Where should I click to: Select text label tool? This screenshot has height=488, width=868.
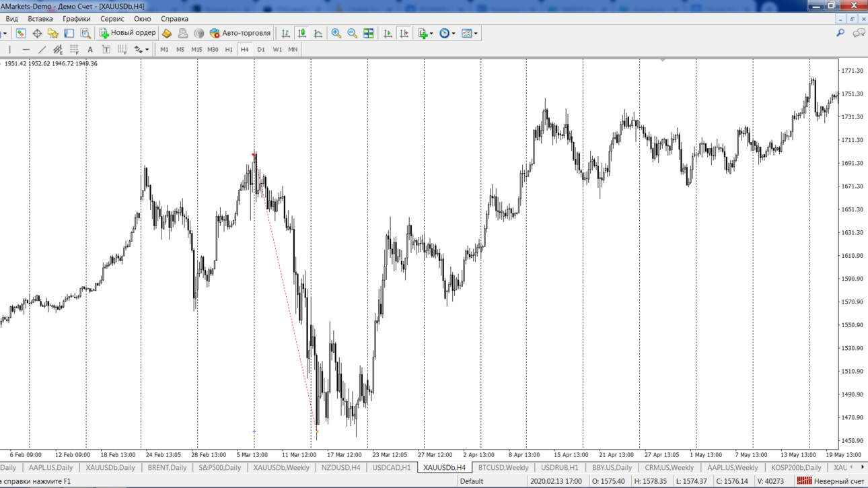(106, 49)
